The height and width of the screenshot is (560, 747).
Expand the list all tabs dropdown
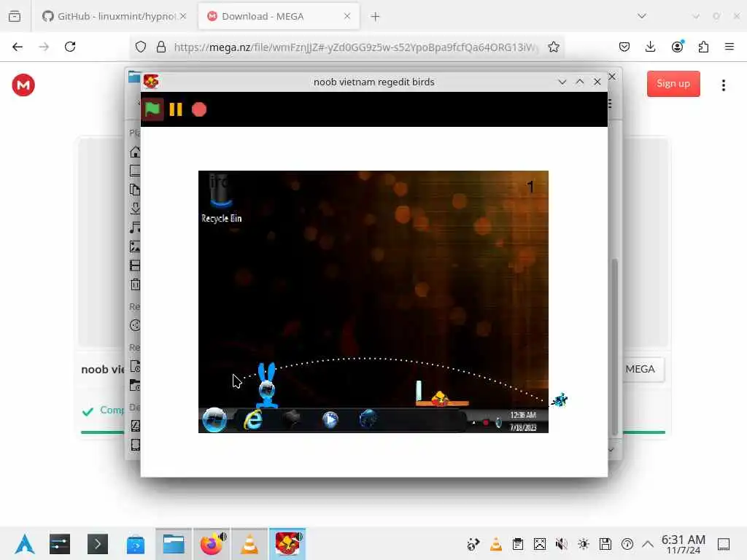pyautogui.click(x=642, y=16)
